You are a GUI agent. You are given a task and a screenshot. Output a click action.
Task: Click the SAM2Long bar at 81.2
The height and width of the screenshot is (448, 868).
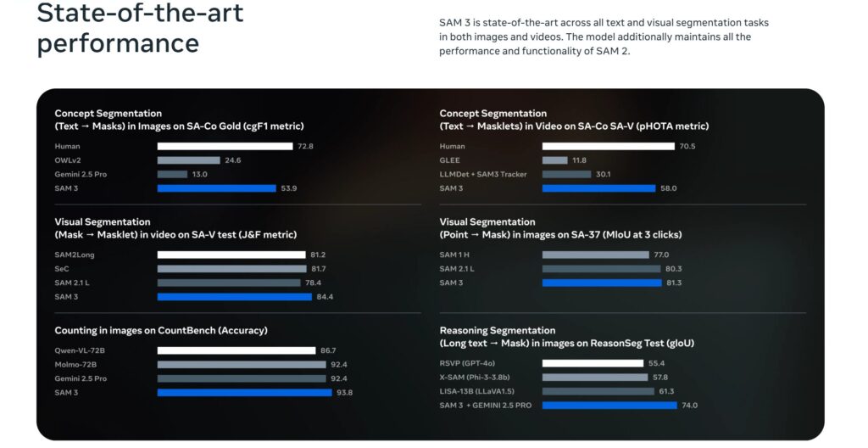(x=231, y=255)
